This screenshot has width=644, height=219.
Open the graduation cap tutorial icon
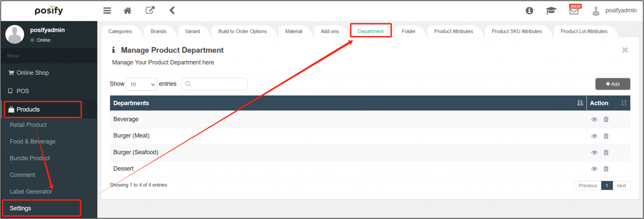[x=551, y=11]
